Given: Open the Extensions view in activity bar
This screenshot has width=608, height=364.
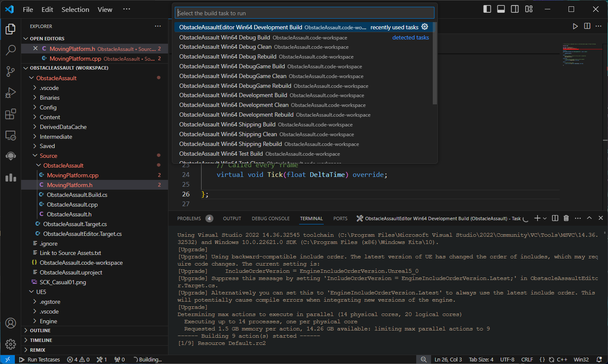Looking at the screenshot, I should point(11,114).
